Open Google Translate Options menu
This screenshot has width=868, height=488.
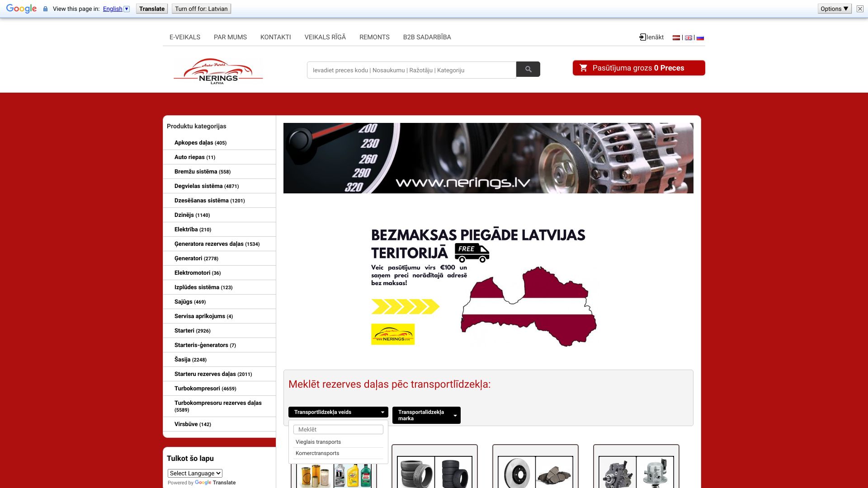coord(834,9)
